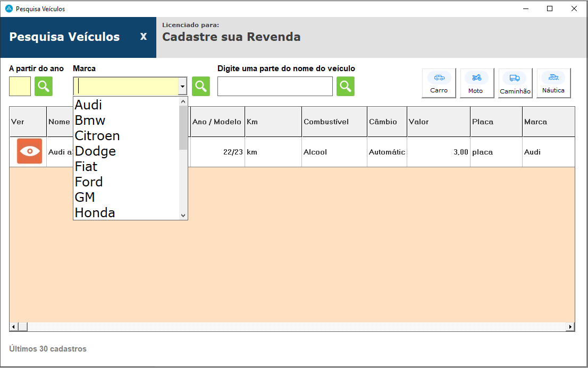Click the Cadastre sua Revenda heading
The image size is (588, 368).
pyautogui.click(x=231, y=37)
